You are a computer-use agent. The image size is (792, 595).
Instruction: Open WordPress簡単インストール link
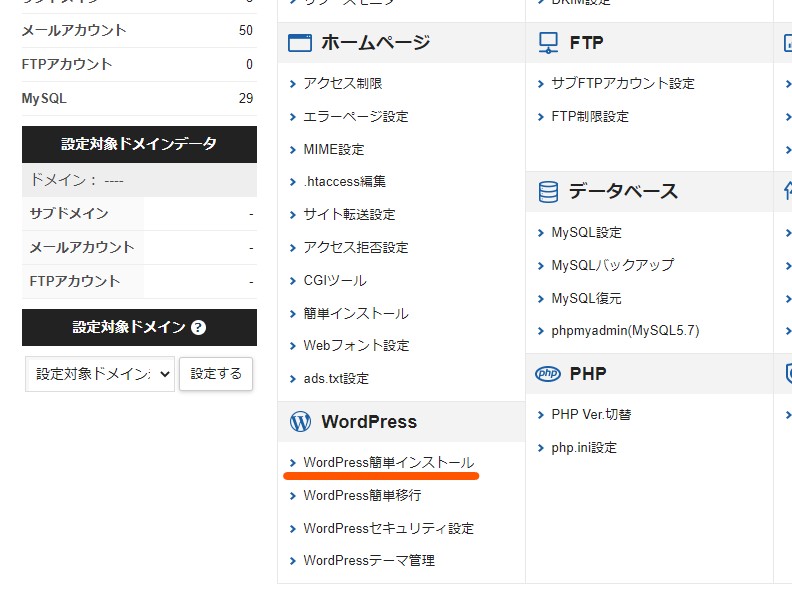[388, 463]
